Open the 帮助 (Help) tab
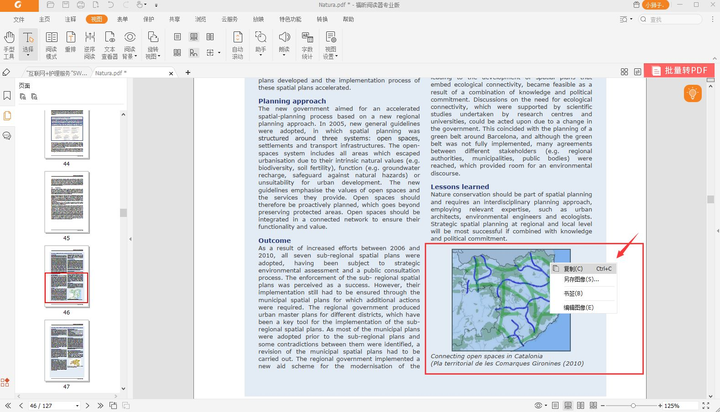 [349, 19]
